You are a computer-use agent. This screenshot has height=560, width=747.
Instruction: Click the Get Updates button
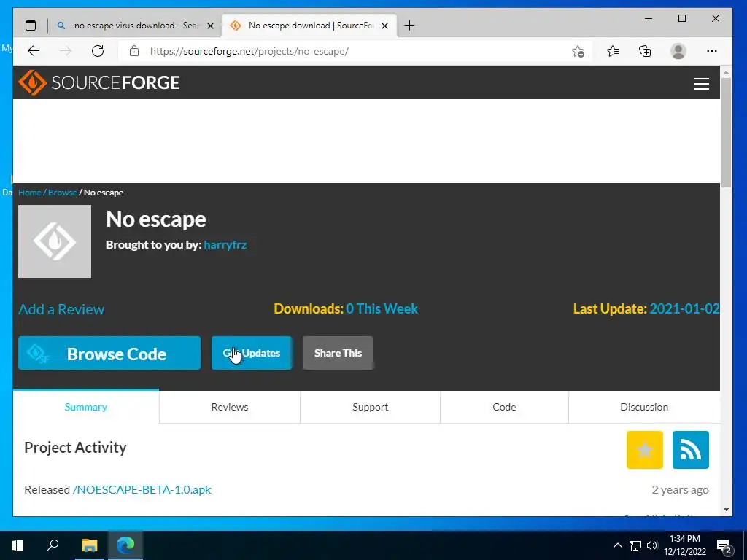click(252, 353)
